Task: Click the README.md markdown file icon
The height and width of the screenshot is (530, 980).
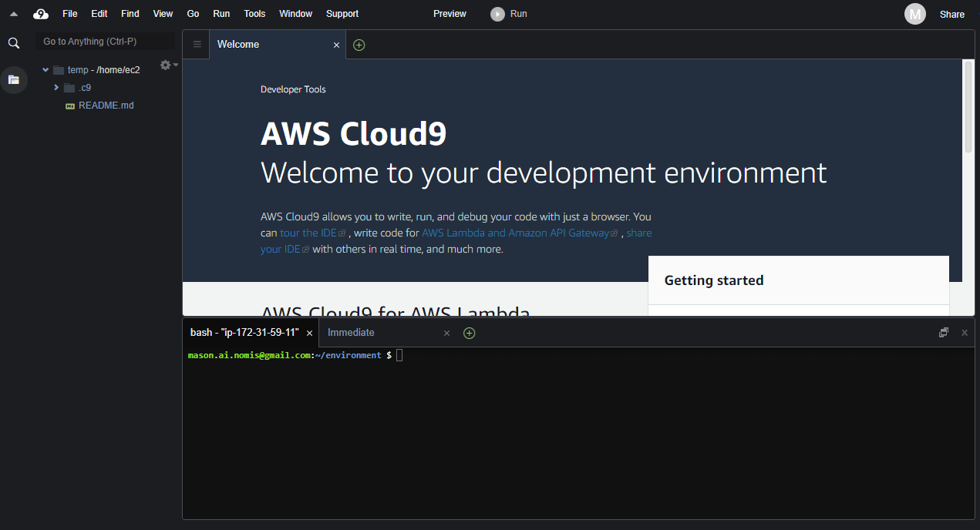Action: point(70,106)
